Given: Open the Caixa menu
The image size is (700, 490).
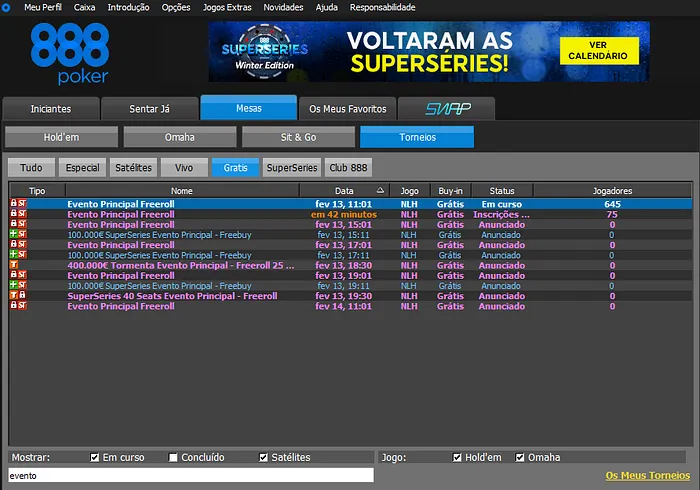Looking at the screenshot, I should point(84,7).
